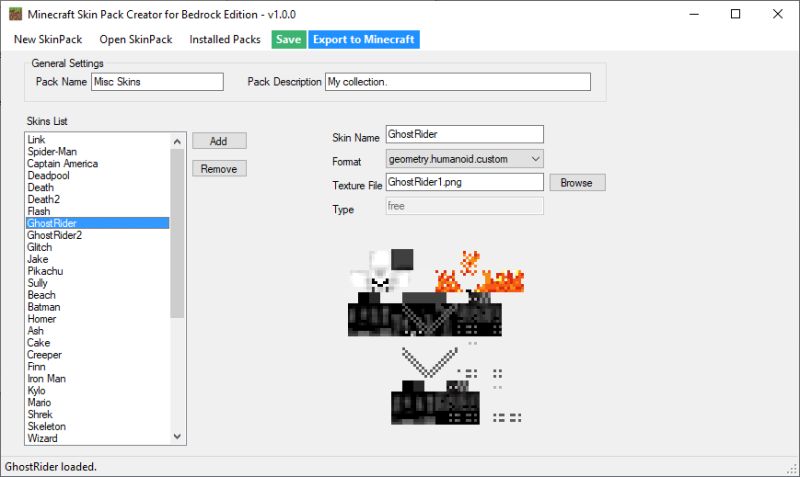800x477 pixels.
Task: Maximize the Skin Pack Creator window
Action: (736, 14)
